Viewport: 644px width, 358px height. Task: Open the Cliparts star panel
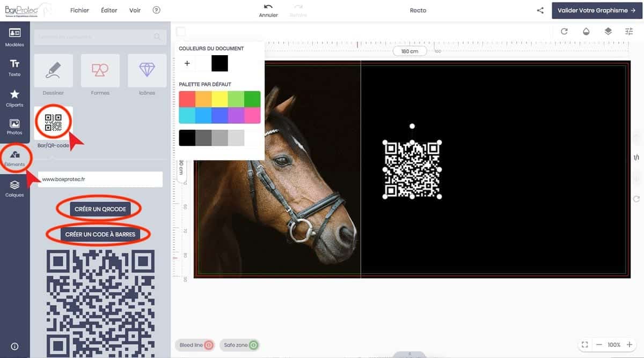pos(14,98)
